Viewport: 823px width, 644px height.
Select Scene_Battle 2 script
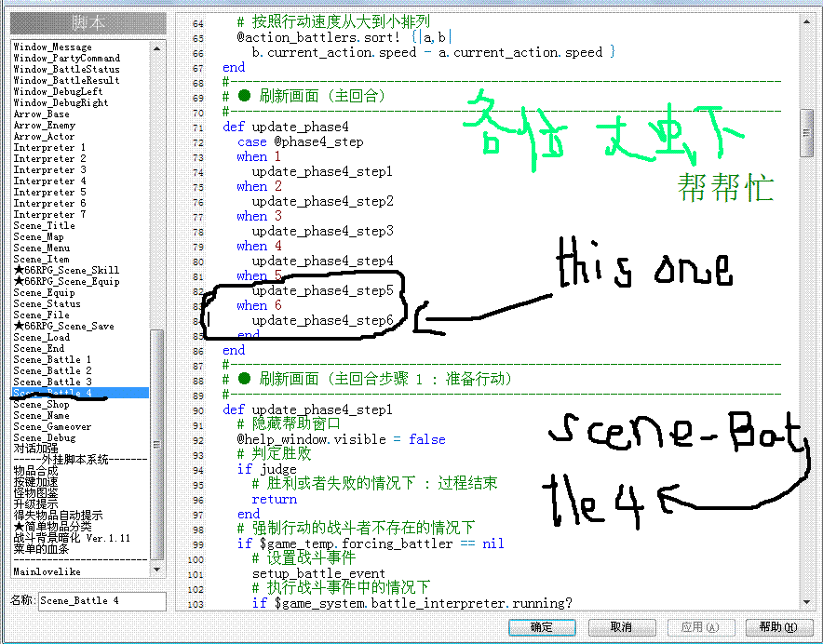pos(52,370)
